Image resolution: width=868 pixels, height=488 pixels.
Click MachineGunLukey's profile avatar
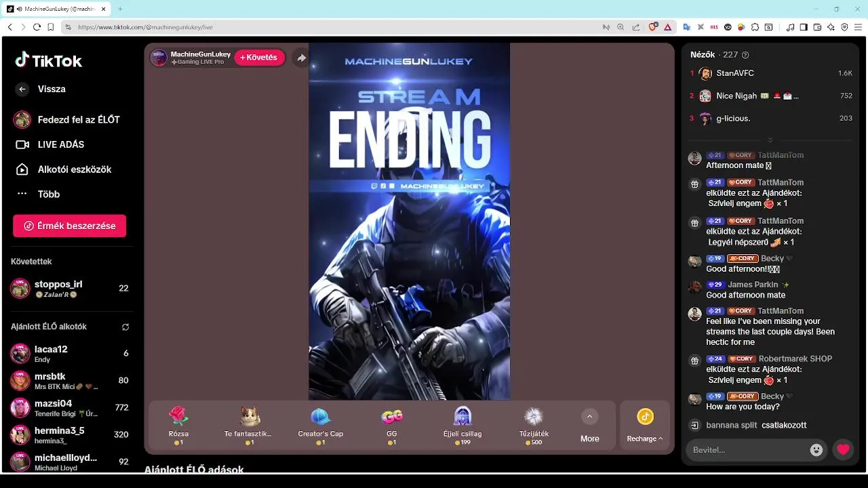(x=159, y=58)
